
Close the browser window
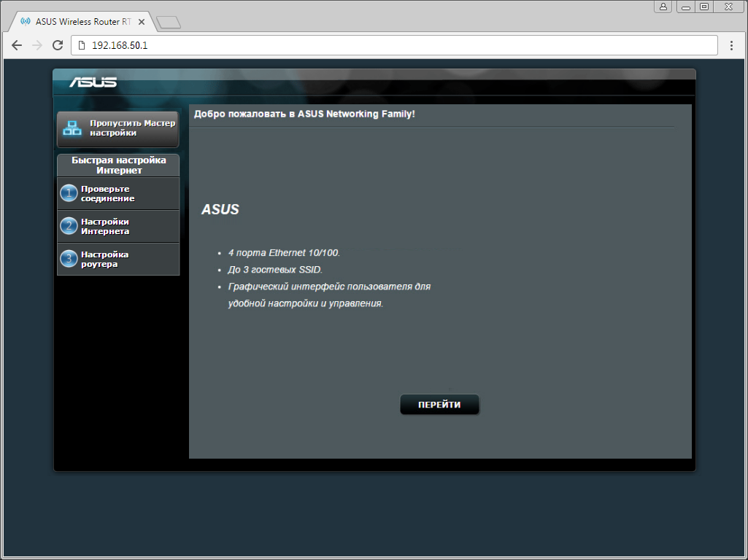(x=728, y=7)
